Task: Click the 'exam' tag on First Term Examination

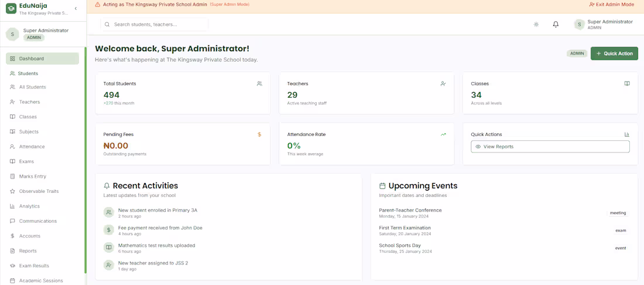Action: click(x=621, y=230)
